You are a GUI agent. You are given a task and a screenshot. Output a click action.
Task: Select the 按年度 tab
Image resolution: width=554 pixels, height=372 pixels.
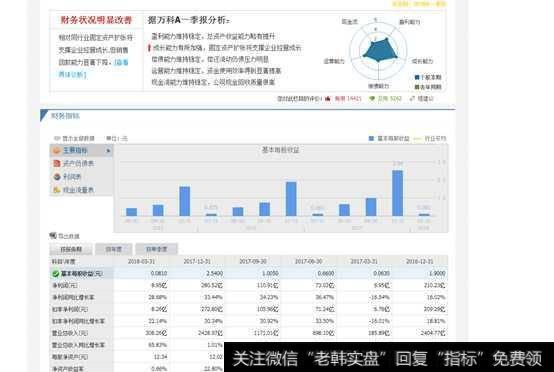[x=114, y=249]
